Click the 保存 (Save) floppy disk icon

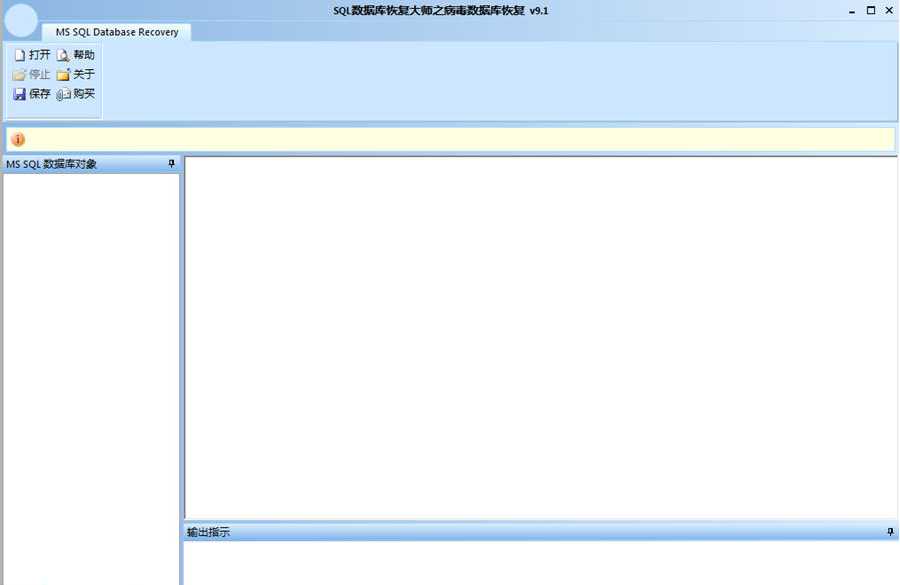(x=20, y=94)
